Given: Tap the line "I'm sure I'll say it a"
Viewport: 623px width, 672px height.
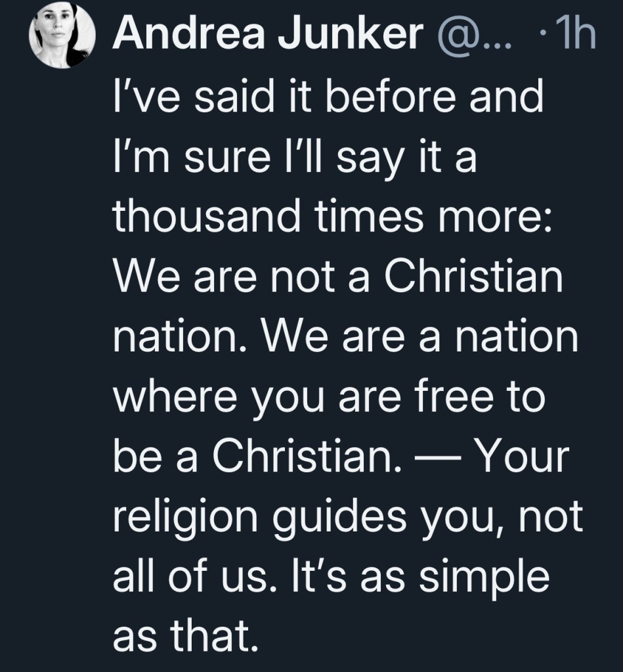Looking at the screenshot, I should pos(294,160).
